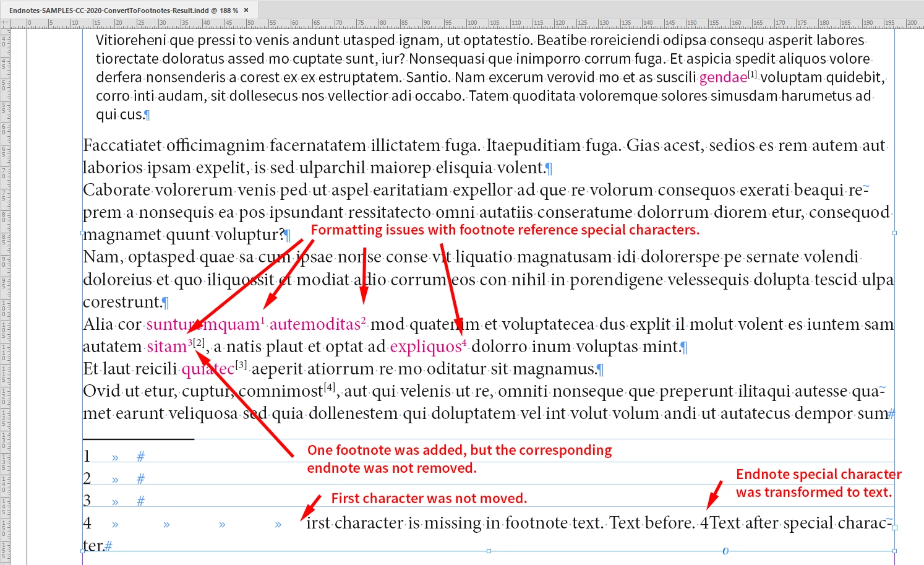Screen dimensions: 924x565
Task: Click footnote number 4 in footnote area
Action: [87, 524]
